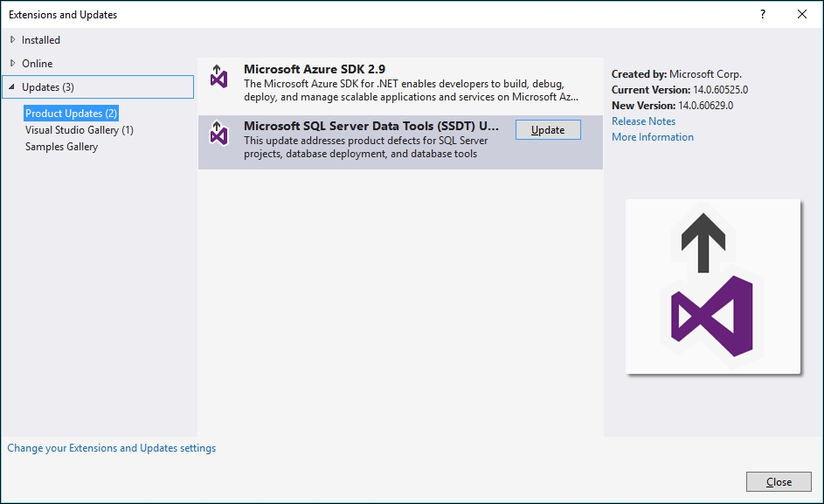Click the Update button for SSDT
Image resolution: width=824 pixels, height=504 pixels.
pos(548,130)
